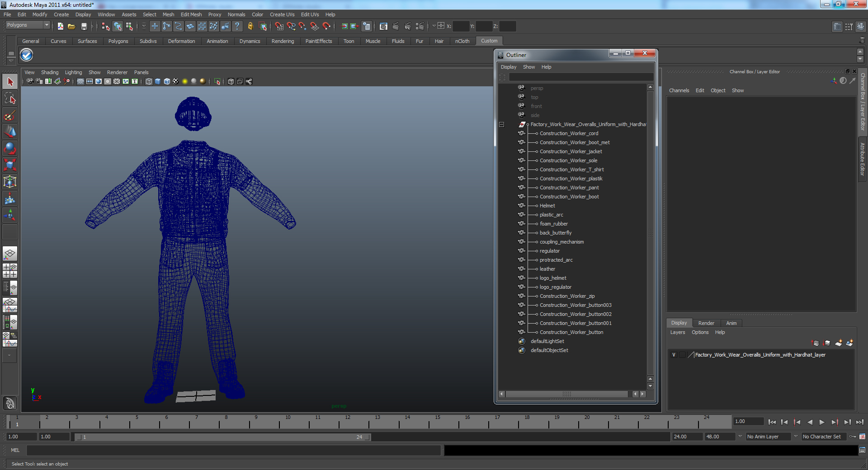Open the Attribute Editor side tab
The height and width of the screenshot is (470, 868).
pos(863,159)
